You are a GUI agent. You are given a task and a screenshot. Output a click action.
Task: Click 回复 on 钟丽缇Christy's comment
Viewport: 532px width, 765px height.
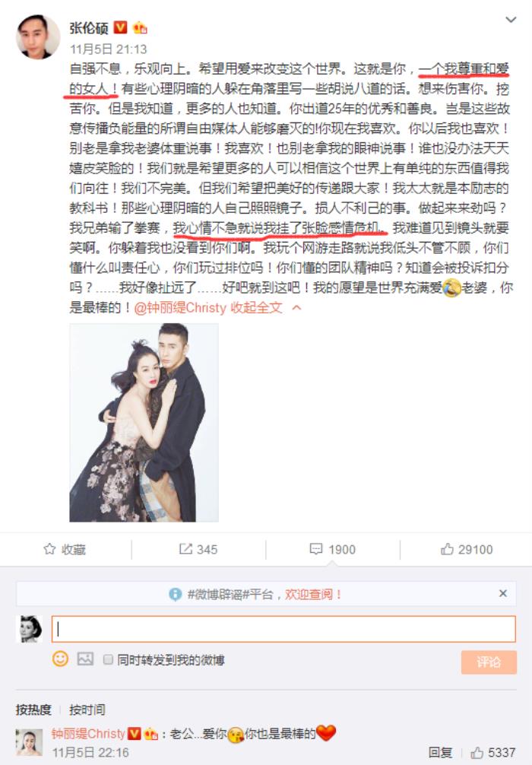[440, 753]
